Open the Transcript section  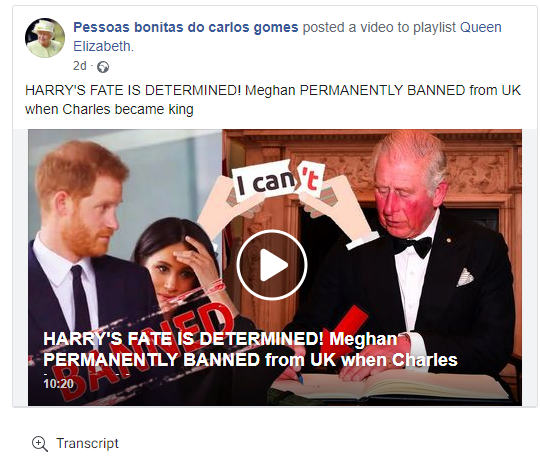pos(87,443)
